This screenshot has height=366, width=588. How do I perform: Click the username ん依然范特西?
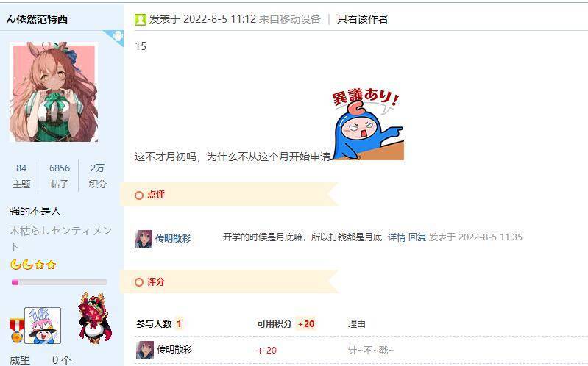(37, 19)
